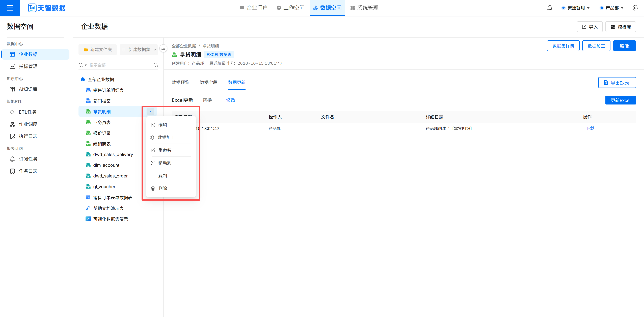The image size is (644, 317).
Task: Collapse the dataset tree panel icon
Action: [x=163, y=48]
